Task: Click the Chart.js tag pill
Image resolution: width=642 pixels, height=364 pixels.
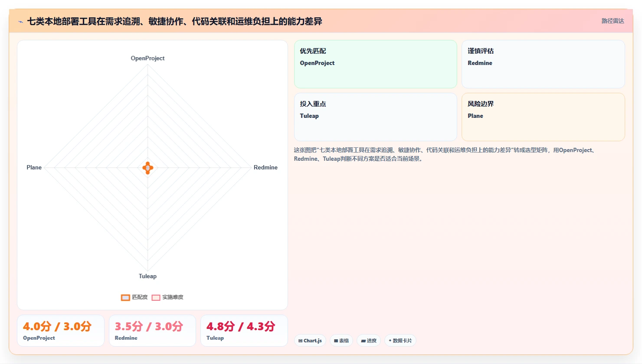Action: 310,341
